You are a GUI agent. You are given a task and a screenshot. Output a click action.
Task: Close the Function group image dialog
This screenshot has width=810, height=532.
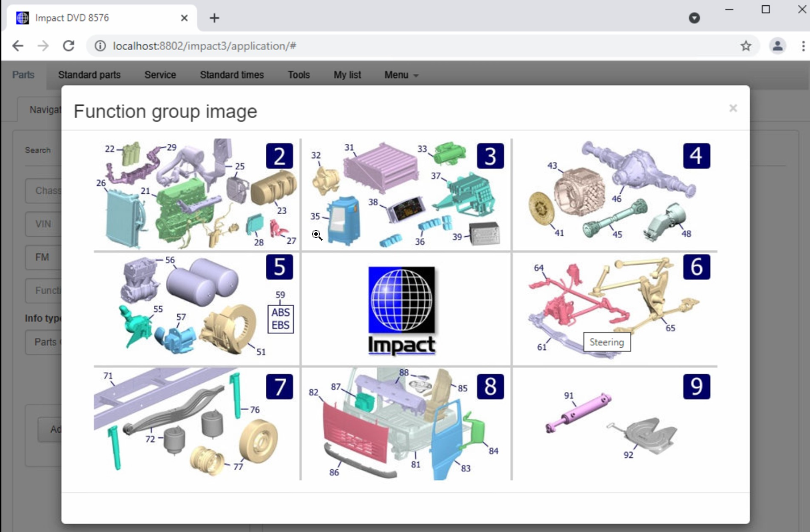[733, 108]
